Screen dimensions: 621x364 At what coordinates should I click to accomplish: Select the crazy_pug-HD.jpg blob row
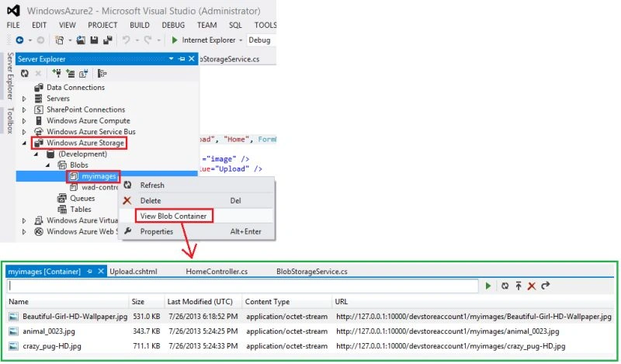coord(310,346)
